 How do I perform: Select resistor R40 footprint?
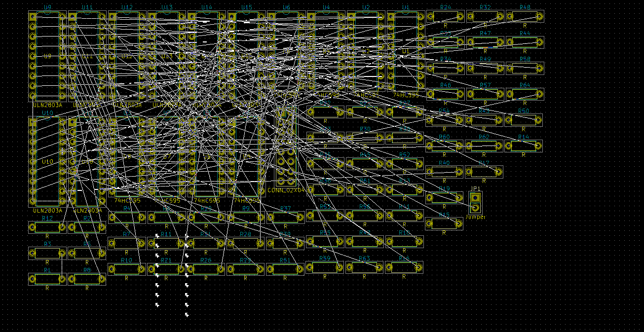tap(445, 172)
